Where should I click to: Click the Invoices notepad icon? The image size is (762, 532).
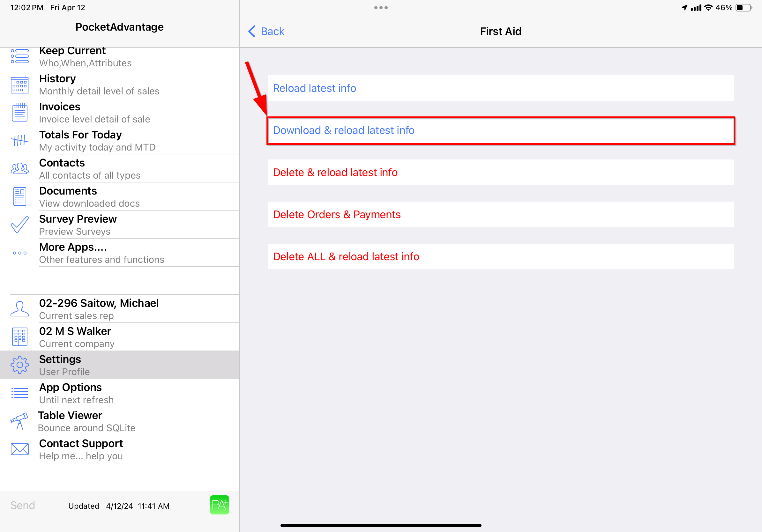coord(19,113)
